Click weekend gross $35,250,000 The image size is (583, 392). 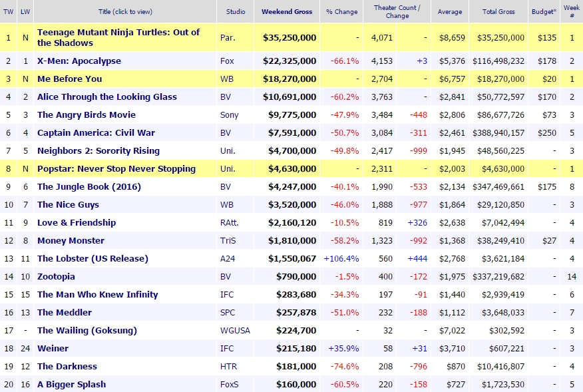pyautogui.click(x=290, y=37)
